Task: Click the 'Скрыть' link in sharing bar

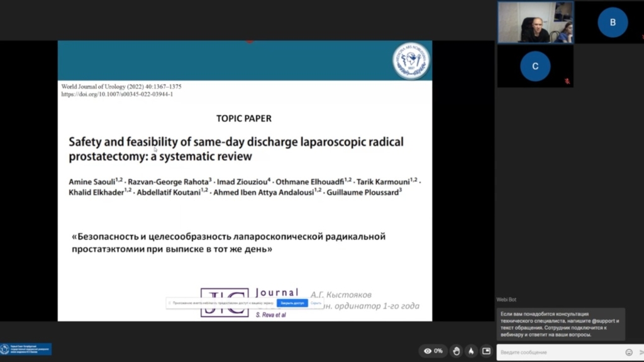Action: [x=316, y=303]
